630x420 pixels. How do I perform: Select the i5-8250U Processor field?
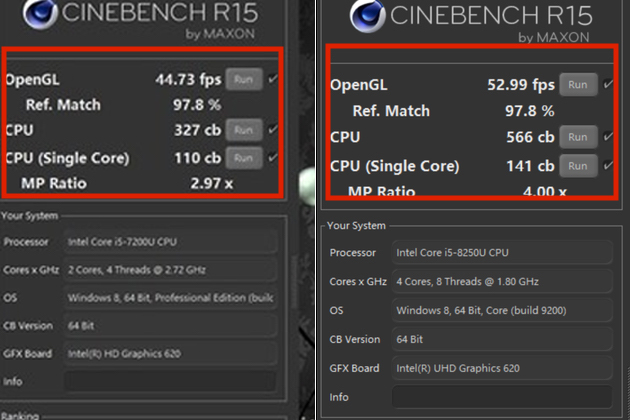point(502,252)
